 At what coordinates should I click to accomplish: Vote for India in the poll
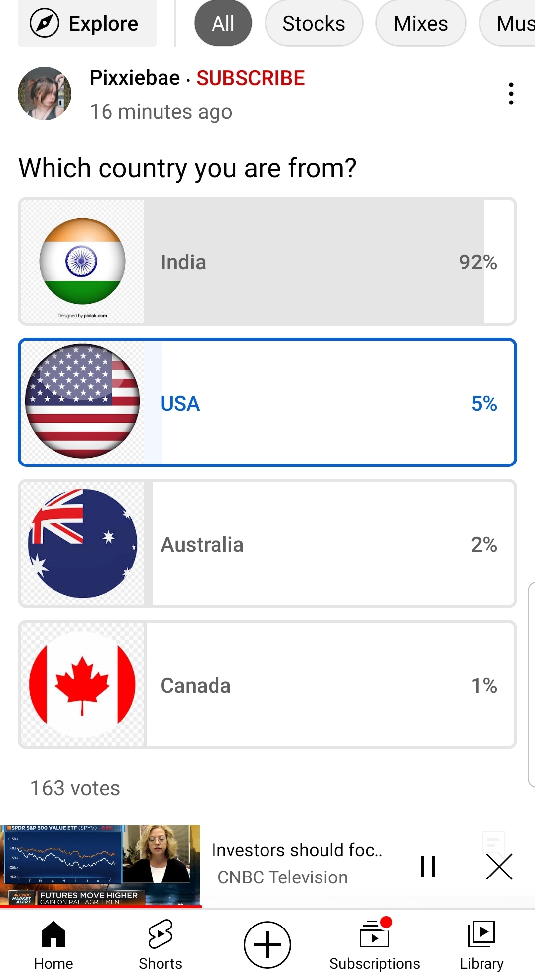[x=267, y=261]
